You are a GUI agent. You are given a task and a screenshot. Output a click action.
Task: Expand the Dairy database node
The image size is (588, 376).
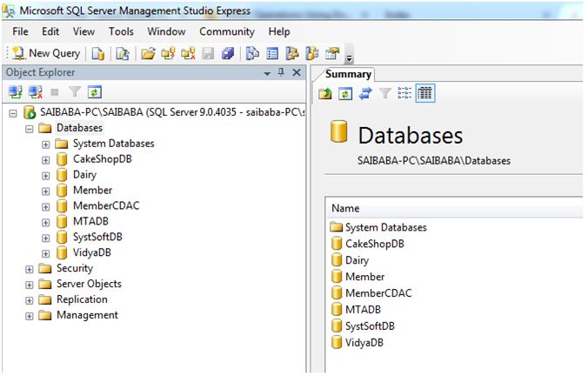[x=46, y=176]
